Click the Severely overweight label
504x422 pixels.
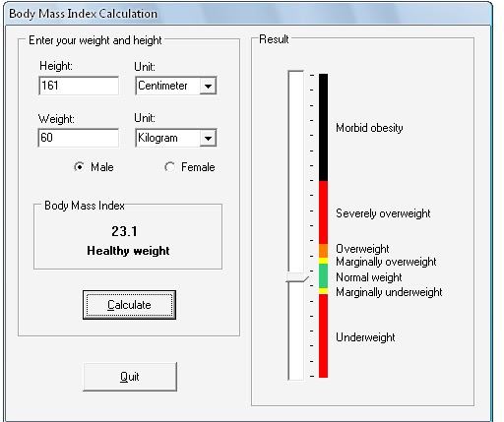coord(383,213)
